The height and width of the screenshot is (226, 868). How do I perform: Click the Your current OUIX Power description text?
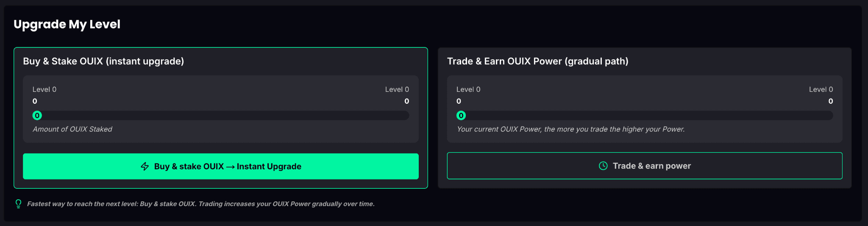tap(570, 129)
